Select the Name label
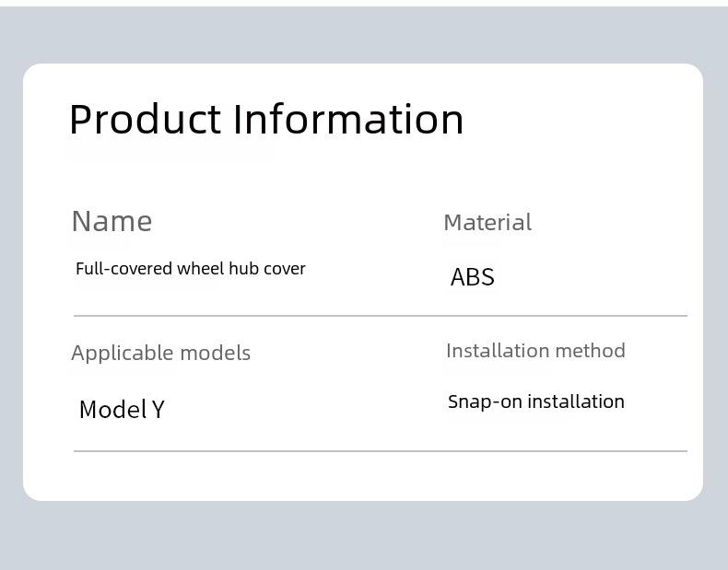 (x=112, y=221)
